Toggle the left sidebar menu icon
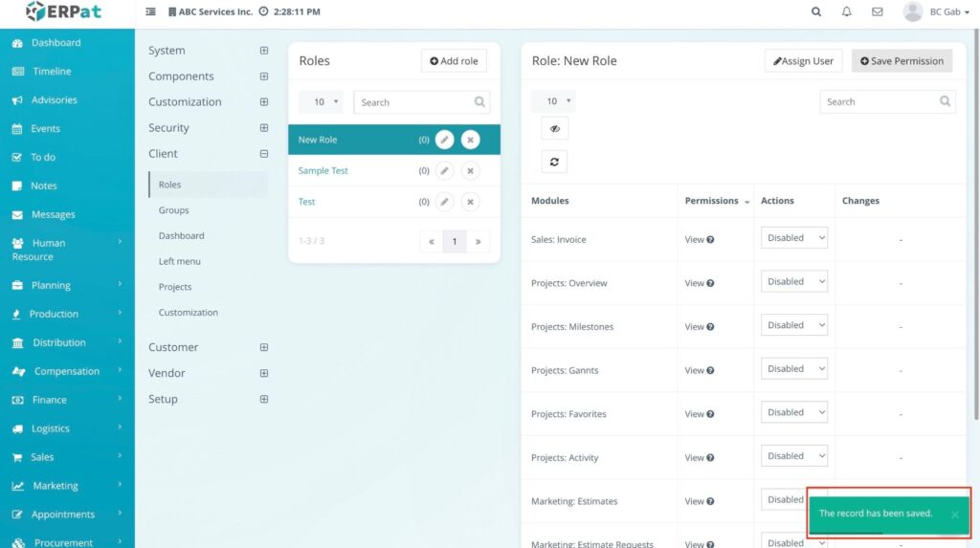 150,12
